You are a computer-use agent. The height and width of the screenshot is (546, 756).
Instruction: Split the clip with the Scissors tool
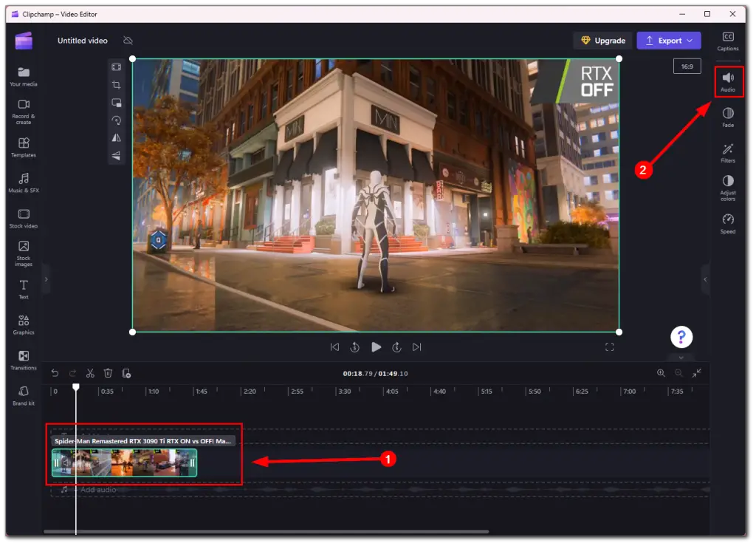[90, 373]
